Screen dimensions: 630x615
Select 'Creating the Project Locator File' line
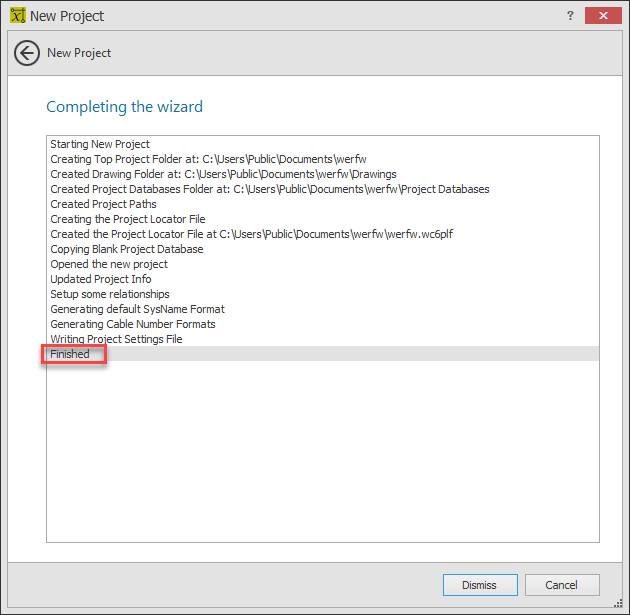323,219
